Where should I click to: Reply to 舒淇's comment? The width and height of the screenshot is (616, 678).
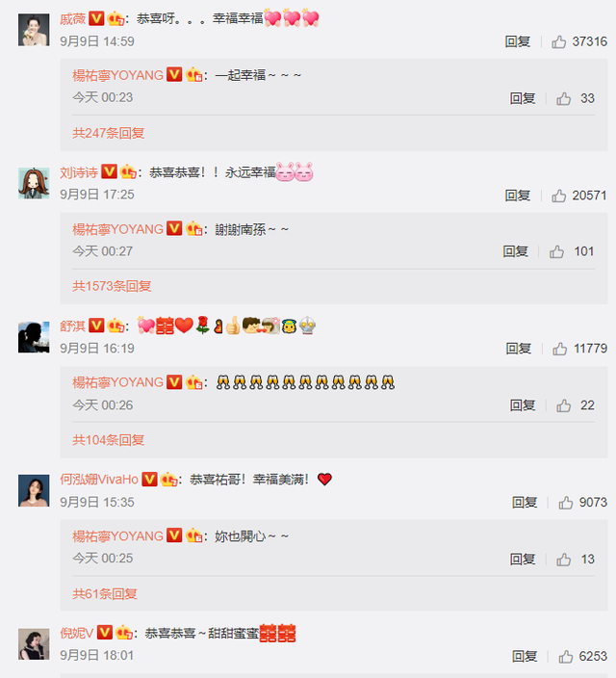tap(518, 349)
